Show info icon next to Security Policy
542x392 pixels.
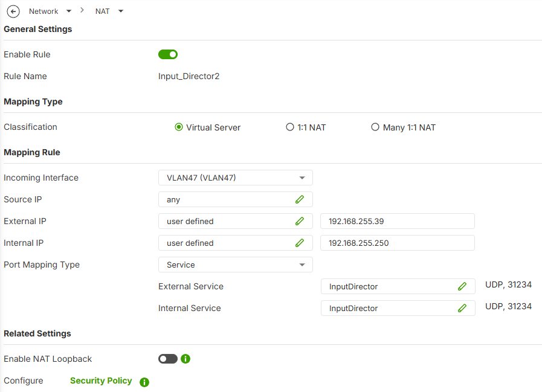pos(144,382)
